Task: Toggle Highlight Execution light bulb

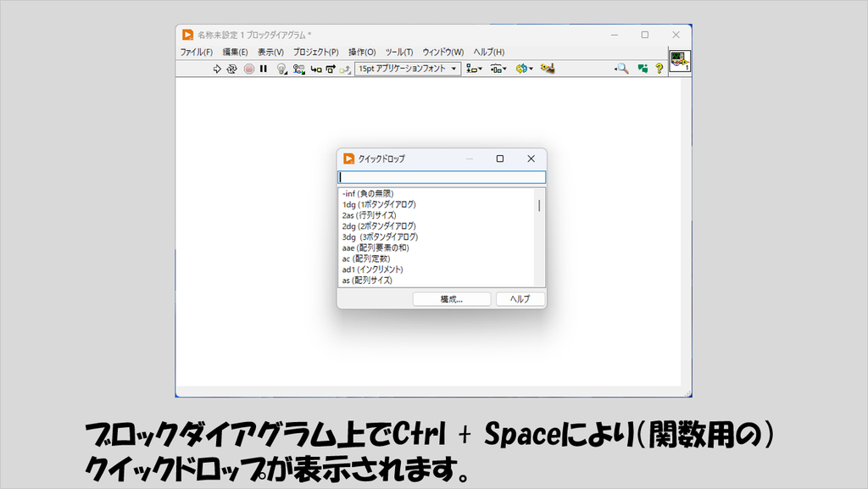Action: (x=281, y=69)
